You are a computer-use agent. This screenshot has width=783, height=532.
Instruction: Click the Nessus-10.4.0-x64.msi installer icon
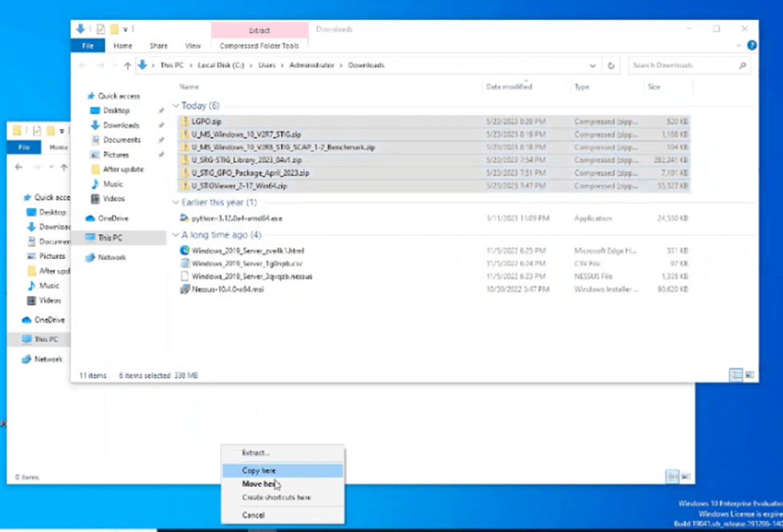(186, 289)
